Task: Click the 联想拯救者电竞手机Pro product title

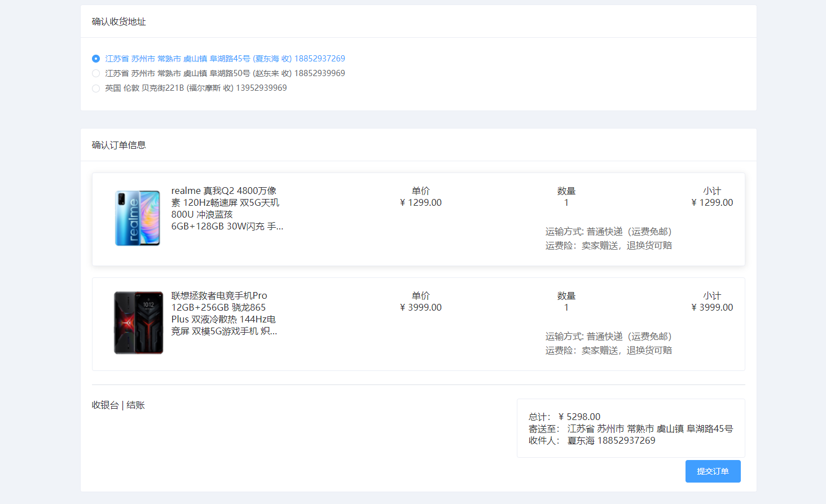Action: (x=225, y=313)
